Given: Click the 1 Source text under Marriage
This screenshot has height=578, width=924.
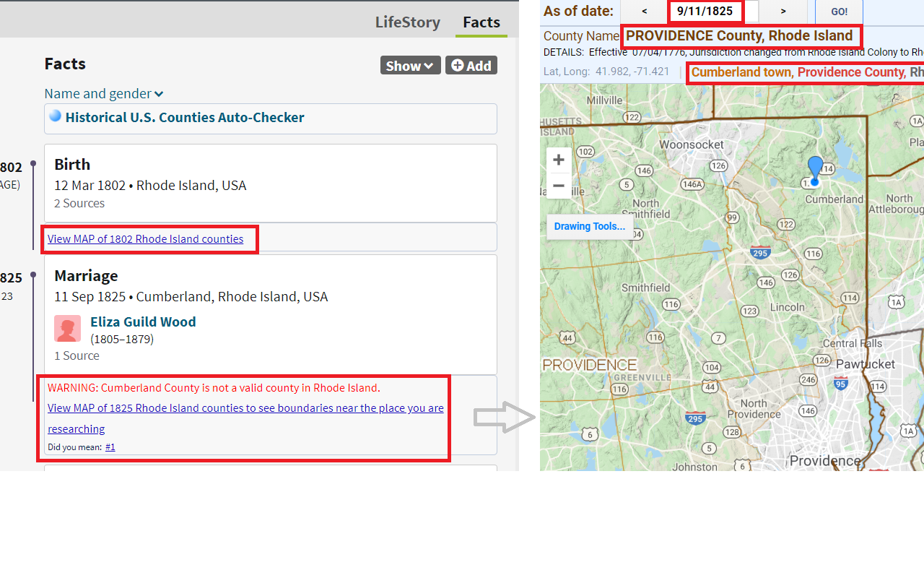Looking at the screenshot, I should coord(77,355).
